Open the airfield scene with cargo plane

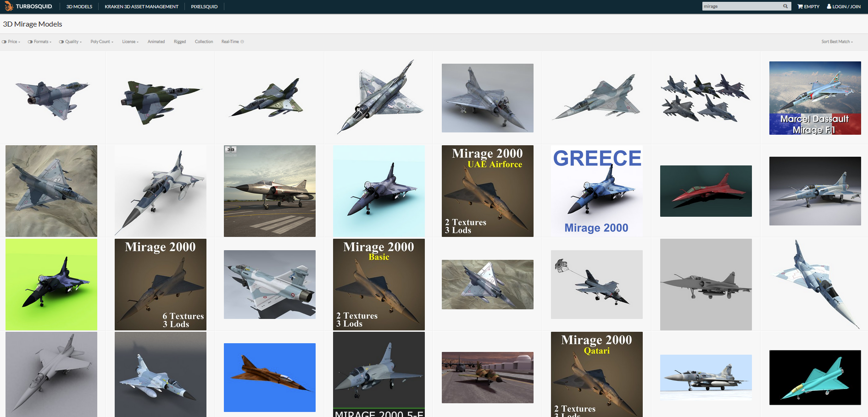click(x=488, y=378)
